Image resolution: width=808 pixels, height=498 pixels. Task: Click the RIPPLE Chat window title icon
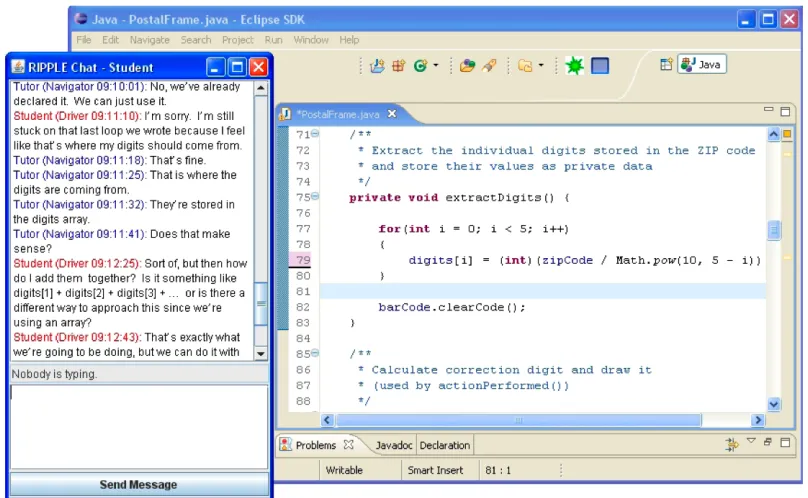pyautogui.click(x=18, y=67)
